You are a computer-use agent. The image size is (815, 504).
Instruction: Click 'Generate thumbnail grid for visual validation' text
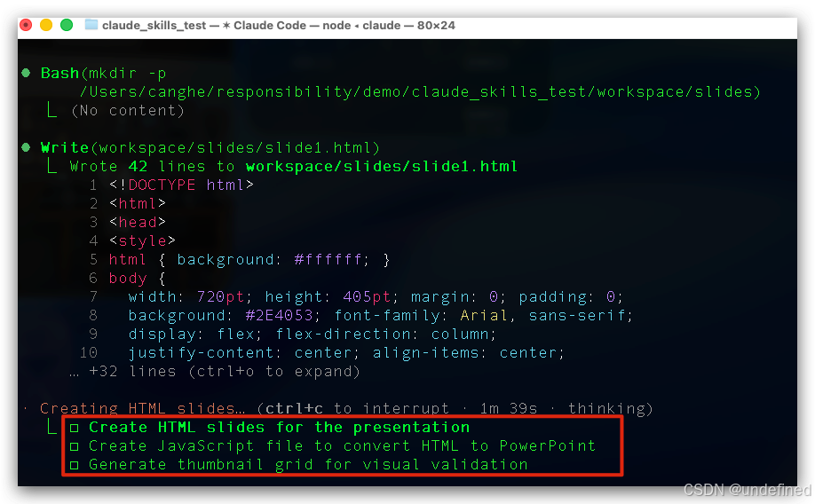tap(308, 464)
